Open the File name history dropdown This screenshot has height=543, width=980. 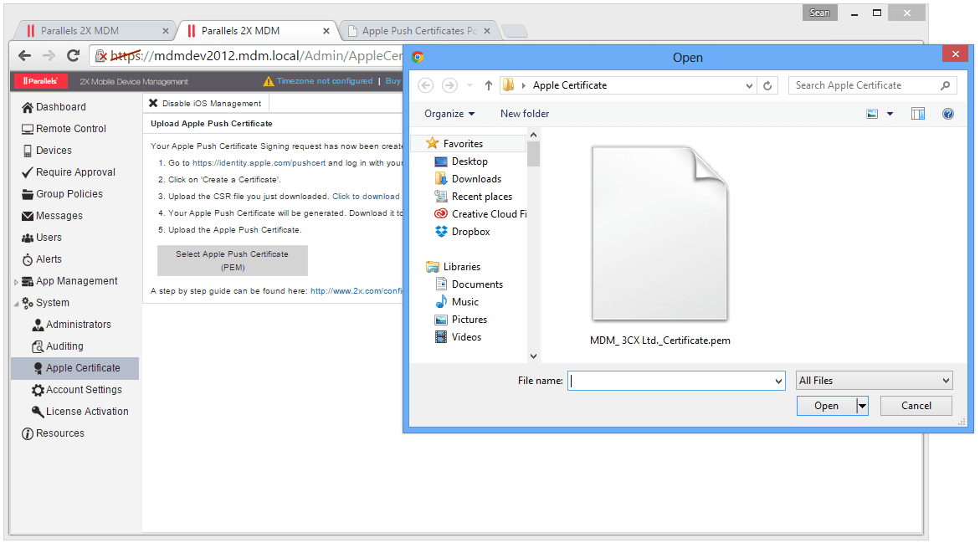pyautogui.click(x=778, y=382)
